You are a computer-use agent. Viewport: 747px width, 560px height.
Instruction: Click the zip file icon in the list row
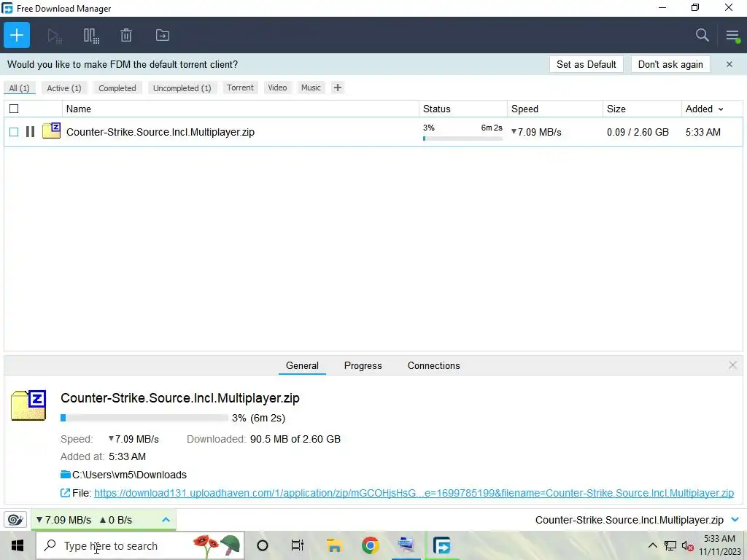[51, 131]
